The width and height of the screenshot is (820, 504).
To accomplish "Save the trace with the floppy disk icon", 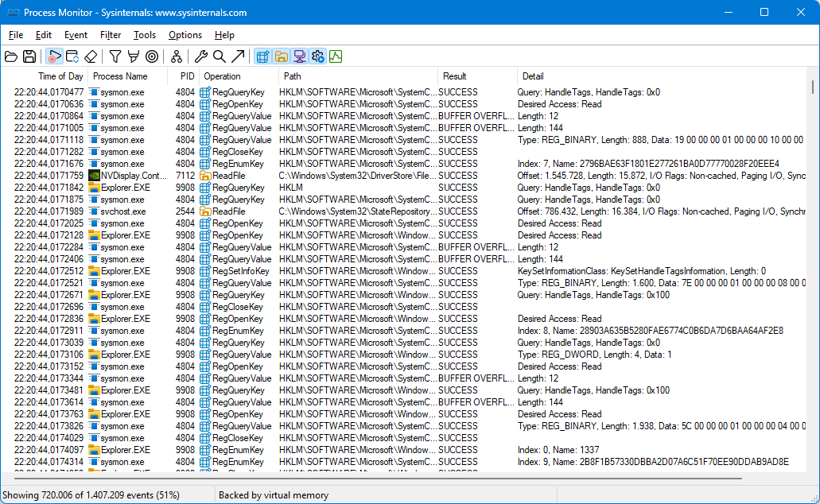I will 29,56.
